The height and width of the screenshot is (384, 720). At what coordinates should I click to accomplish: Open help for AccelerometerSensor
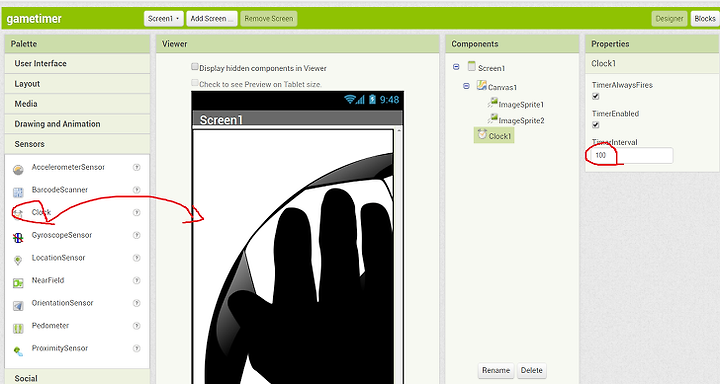click(136, 168)
